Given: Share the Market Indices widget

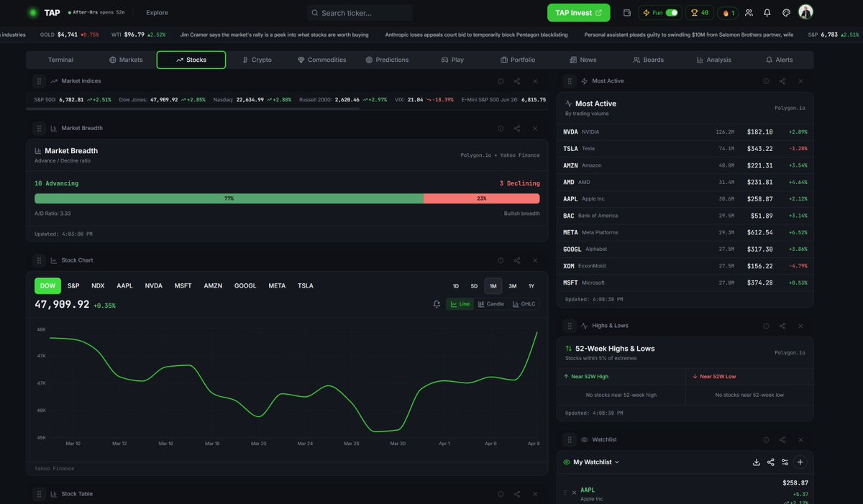Looking at the screenshot, I should 517,81.
